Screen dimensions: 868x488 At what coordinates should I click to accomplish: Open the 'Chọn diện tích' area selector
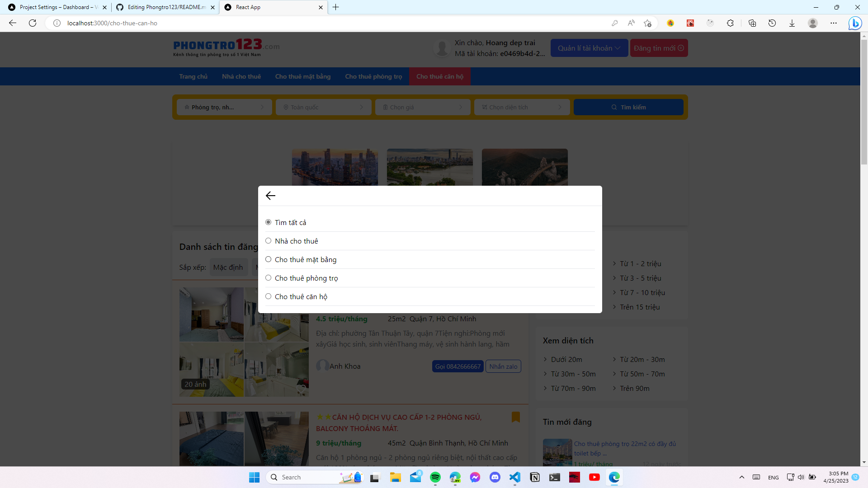tap(522, 107)
